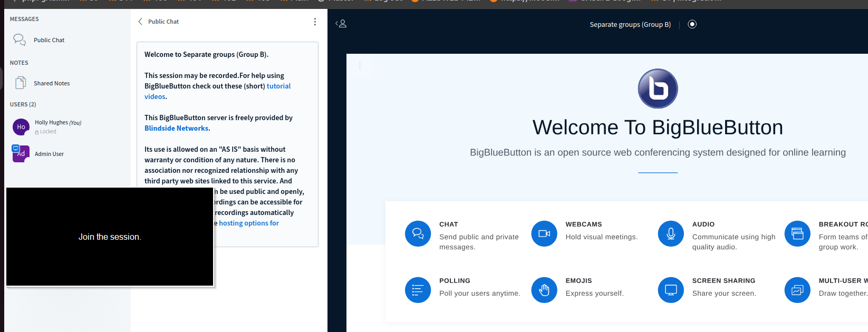
Task: Click the POLLING card title
Action: point(455,281)
